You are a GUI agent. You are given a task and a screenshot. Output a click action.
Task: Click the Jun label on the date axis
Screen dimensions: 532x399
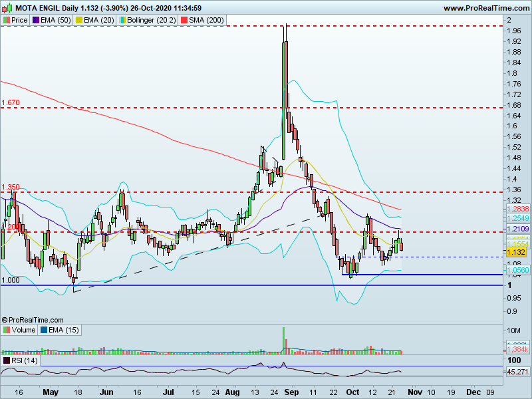pyautogui.click(x=106, y=392)
